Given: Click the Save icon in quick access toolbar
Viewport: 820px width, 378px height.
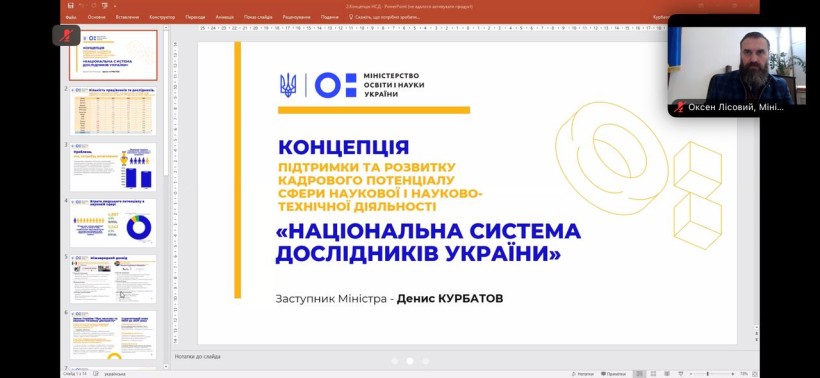Looking at the screenshot, I should [x=71, y=6].
